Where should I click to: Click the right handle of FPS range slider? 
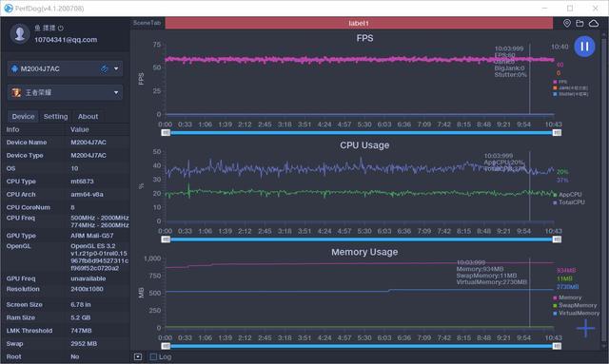point(557,133)
